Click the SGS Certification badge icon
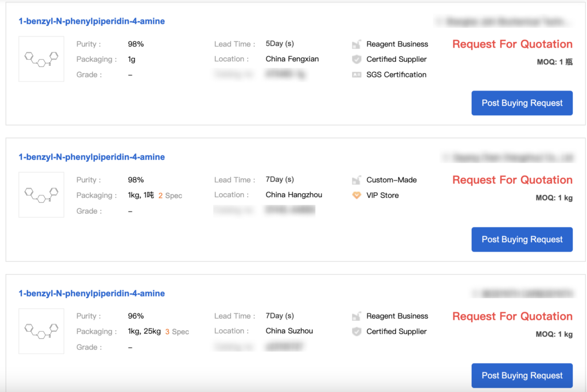Viewport: 587px width, 392px height. (357, 75)
